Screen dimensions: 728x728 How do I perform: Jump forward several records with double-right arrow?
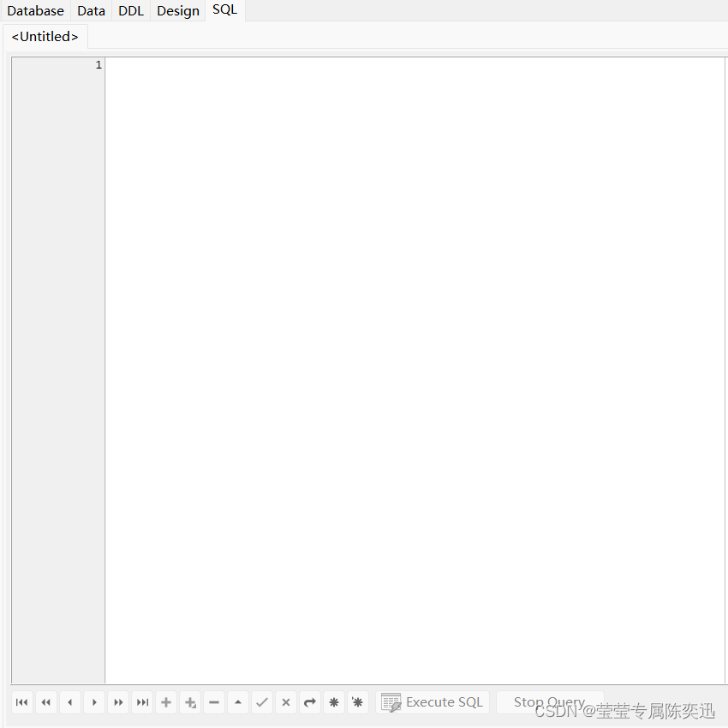tap(118, 702)
